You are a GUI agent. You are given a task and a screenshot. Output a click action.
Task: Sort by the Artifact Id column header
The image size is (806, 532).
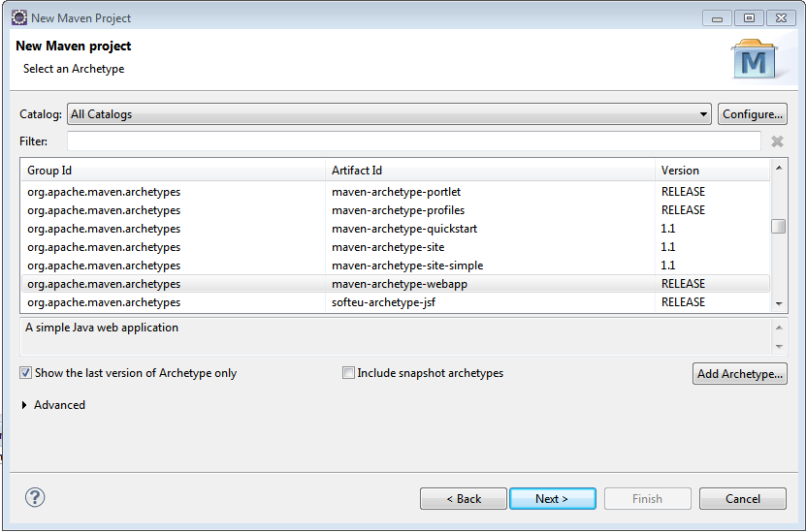pyautogui.click(x=490, y=171)
